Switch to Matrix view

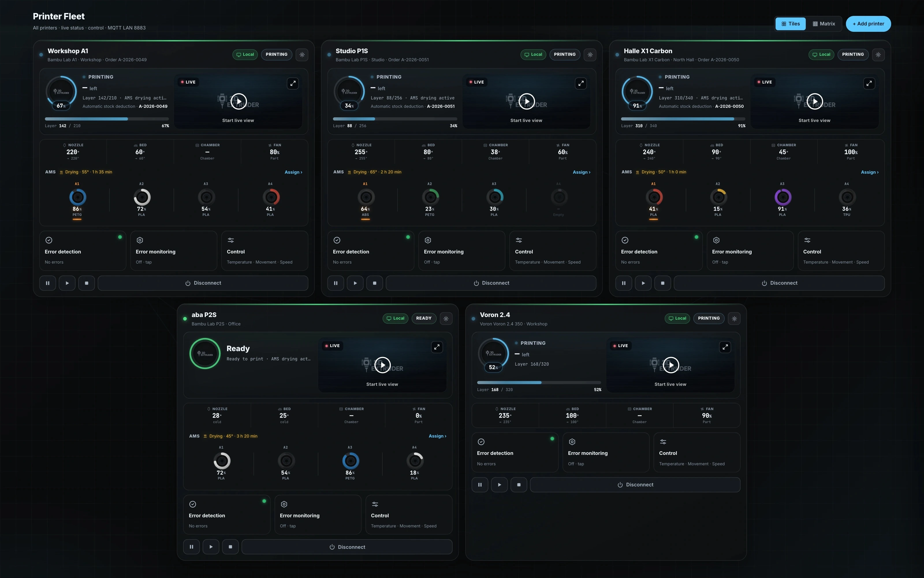[824, 24]
